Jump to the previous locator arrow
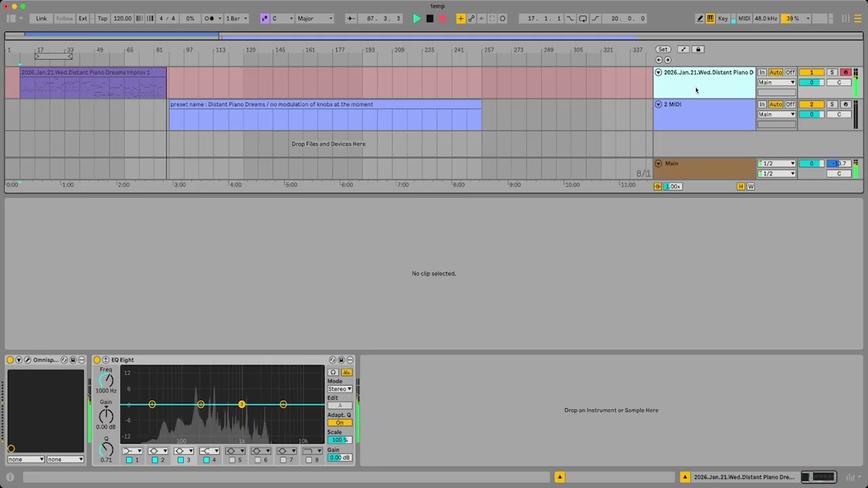This screenshot has height=488, width=868. (658, 60)
